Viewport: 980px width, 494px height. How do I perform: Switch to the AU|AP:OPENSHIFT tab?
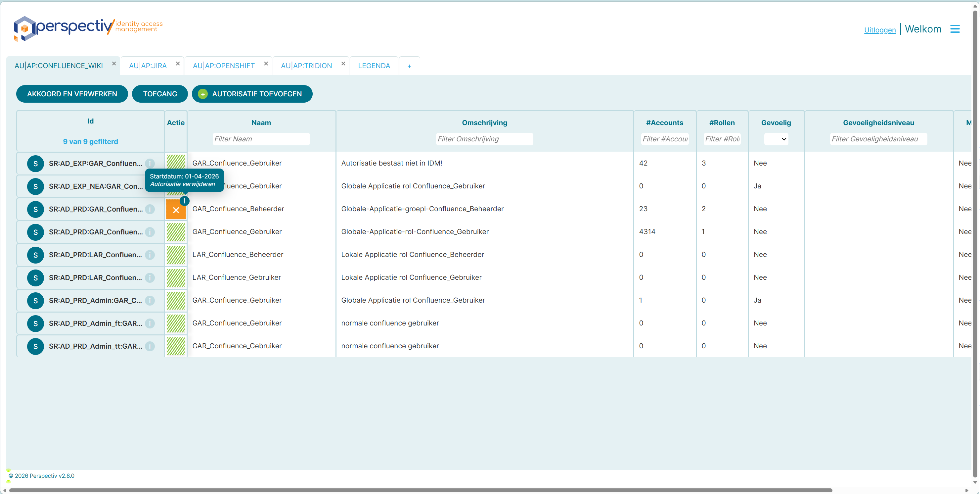coord(224,66)
